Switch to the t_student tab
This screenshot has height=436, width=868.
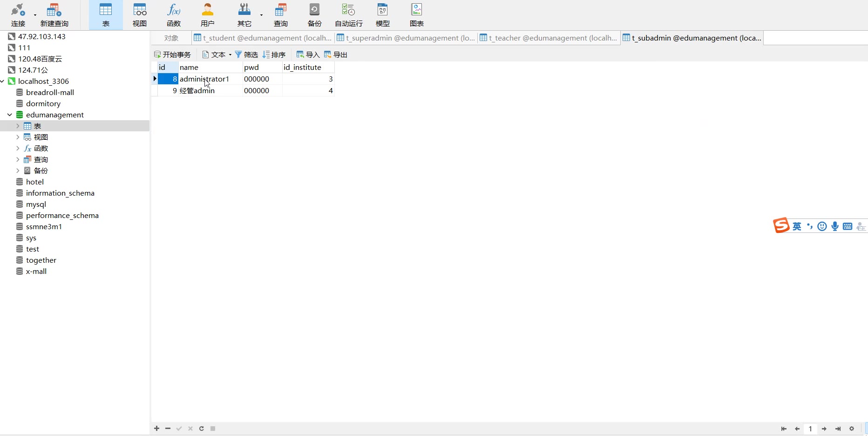click(263, 38)
